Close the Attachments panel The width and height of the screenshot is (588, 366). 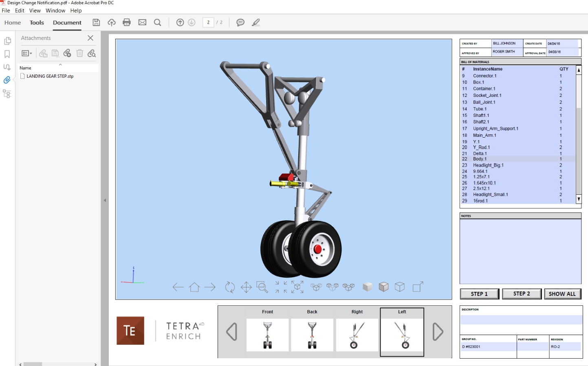90,38
